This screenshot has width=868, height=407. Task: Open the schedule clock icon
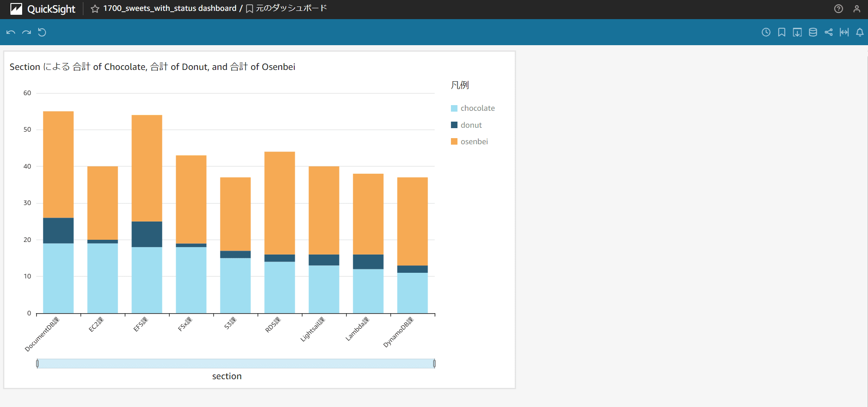coord(766,32)
